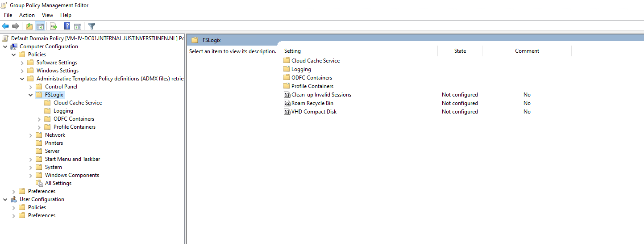Select the Roam Recycle Bin setting
Image resolution: width=644 pixels, height=244 pixels.
(312, 103)
